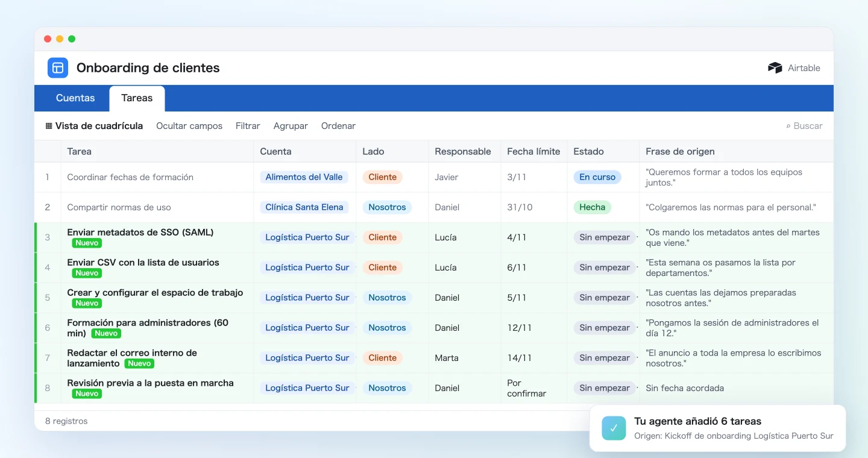Click Nuevo badge on Enviar metadatos row
Screen dimensions: 868x458
click(x=87, y=243)
